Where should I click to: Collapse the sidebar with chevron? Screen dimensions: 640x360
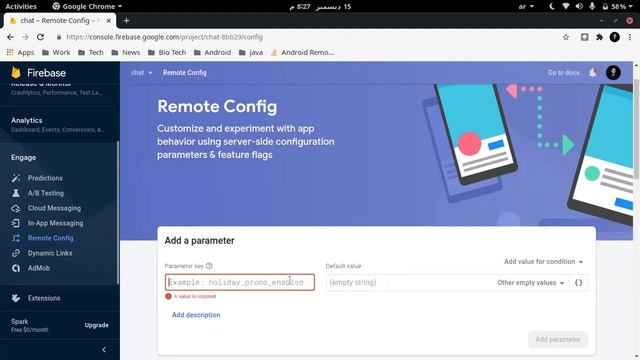104,349
